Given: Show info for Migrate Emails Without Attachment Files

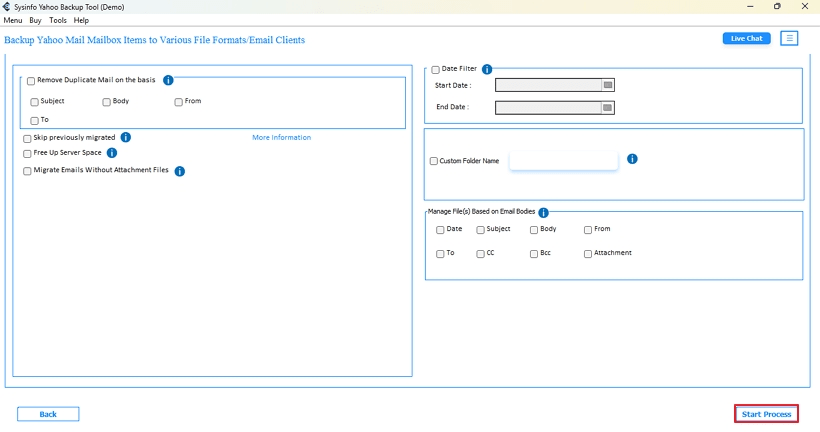Looking at the screenshot, I should point(179,171).
